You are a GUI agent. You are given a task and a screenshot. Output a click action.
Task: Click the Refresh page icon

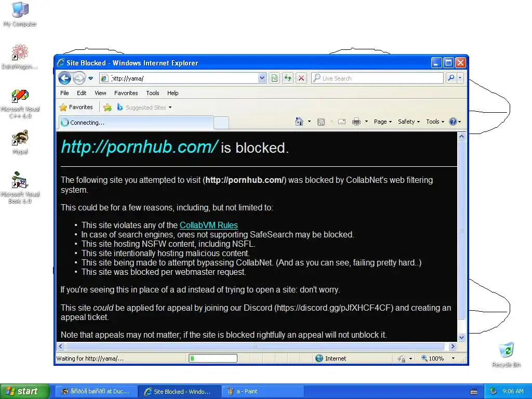pos(288,78)
